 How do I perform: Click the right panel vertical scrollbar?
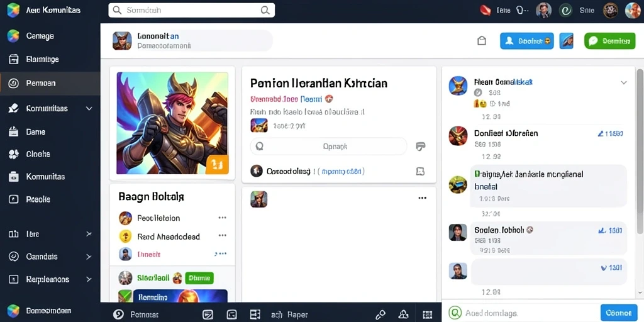click(640, 152)
